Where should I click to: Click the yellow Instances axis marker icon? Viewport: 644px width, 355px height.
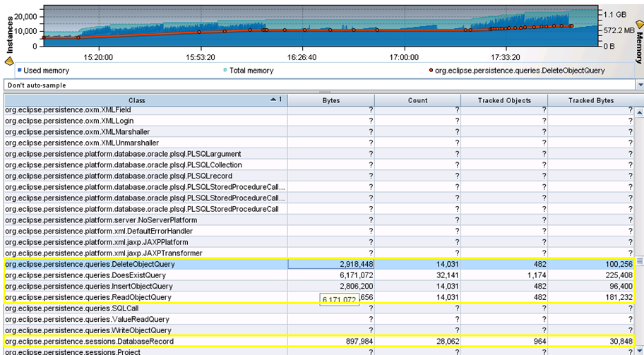(9, 61)
